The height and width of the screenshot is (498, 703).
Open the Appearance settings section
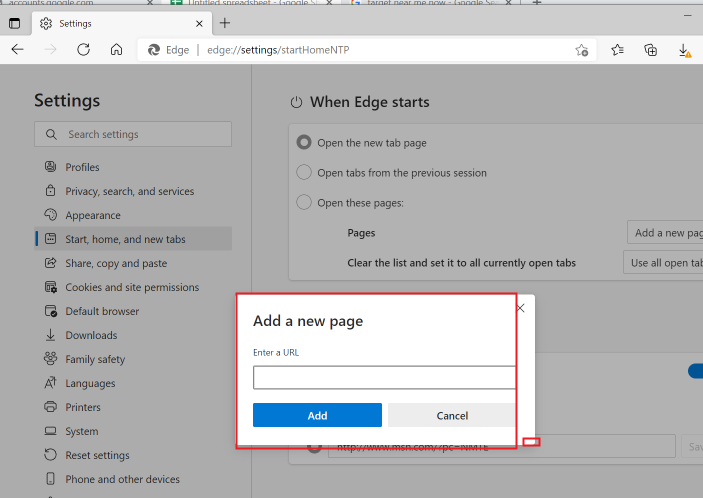pyautogui.click(x=92, y=215)
